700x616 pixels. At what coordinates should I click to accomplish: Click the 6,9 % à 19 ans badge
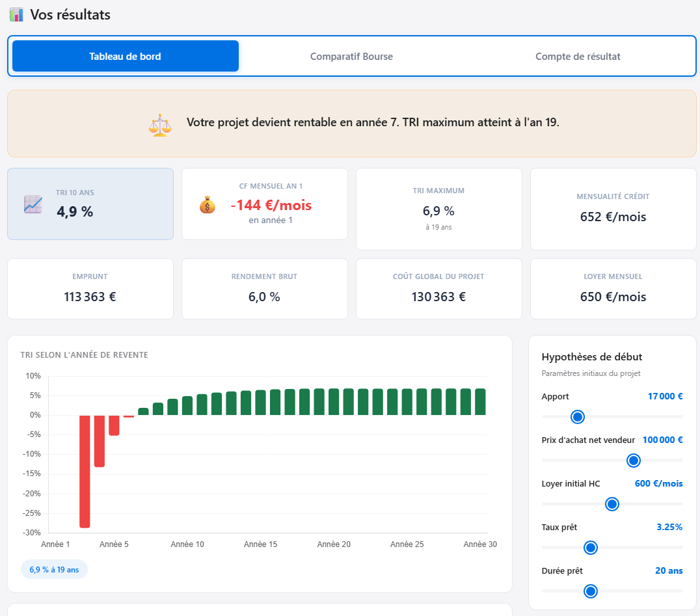point(54,569)
